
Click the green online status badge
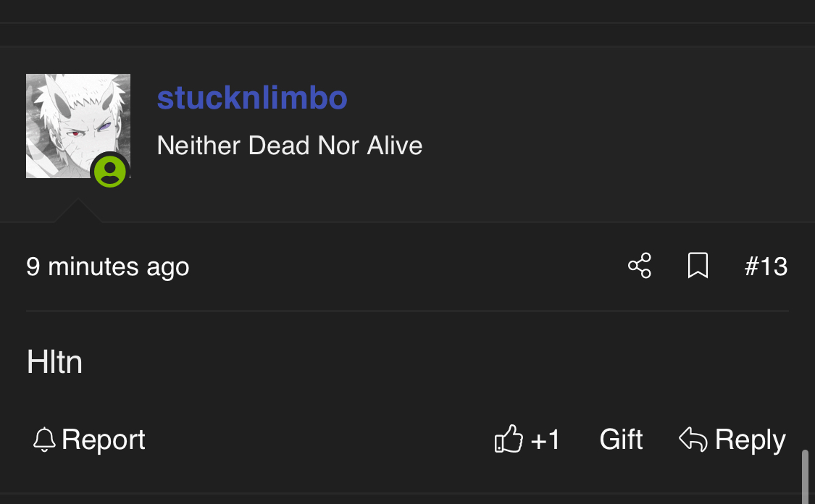[x=110, y=171]
